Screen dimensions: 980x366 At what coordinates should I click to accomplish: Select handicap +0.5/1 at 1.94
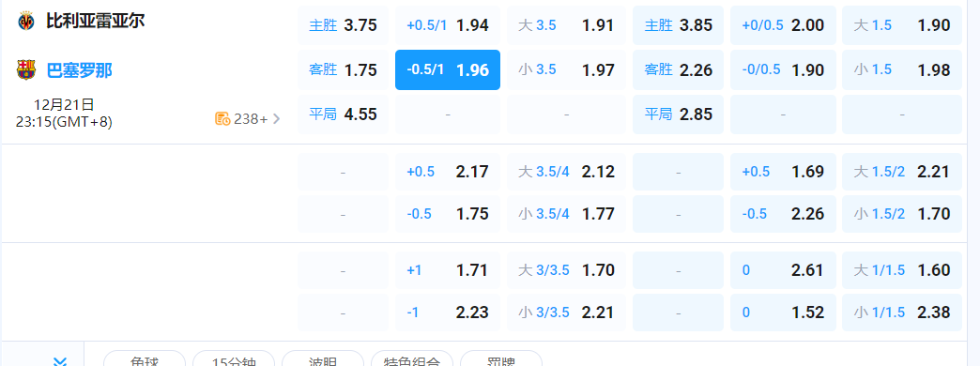click(448, 25)
